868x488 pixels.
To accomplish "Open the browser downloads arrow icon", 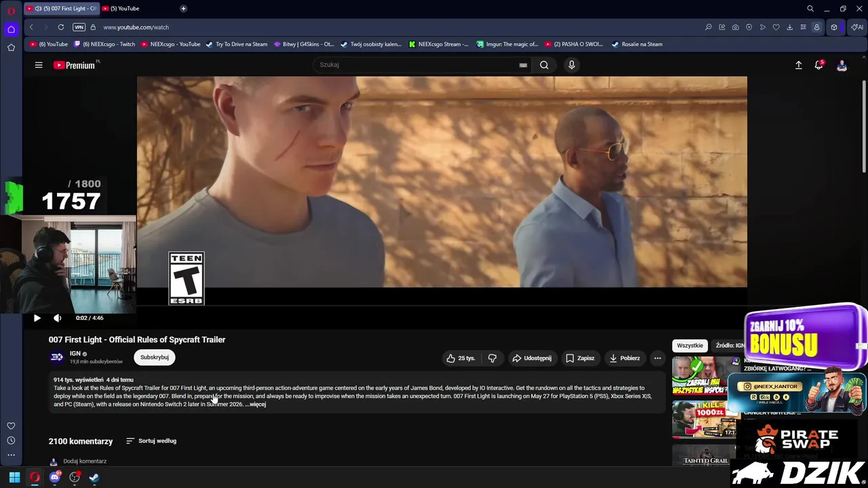I will (790, 27).
